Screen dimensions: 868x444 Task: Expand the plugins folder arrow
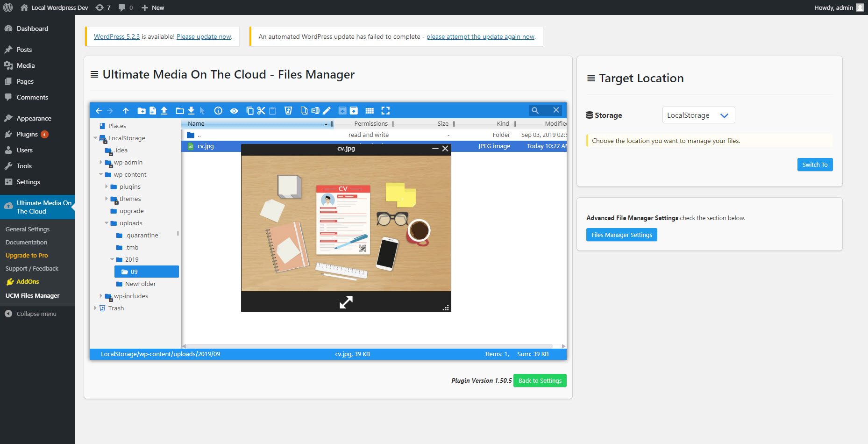coord(107,186)
